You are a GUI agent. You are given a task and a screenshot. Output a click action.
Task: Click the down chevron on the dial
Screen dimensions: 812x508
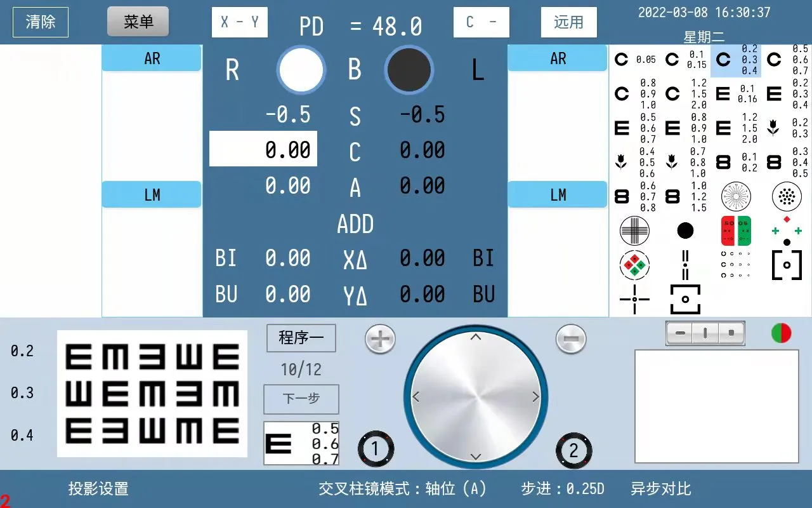click(x=476, y=457)
